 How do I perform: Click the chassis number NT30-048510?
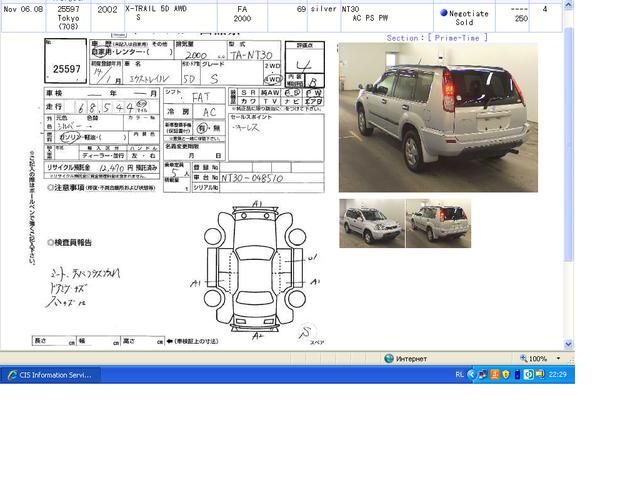[252, 178]
